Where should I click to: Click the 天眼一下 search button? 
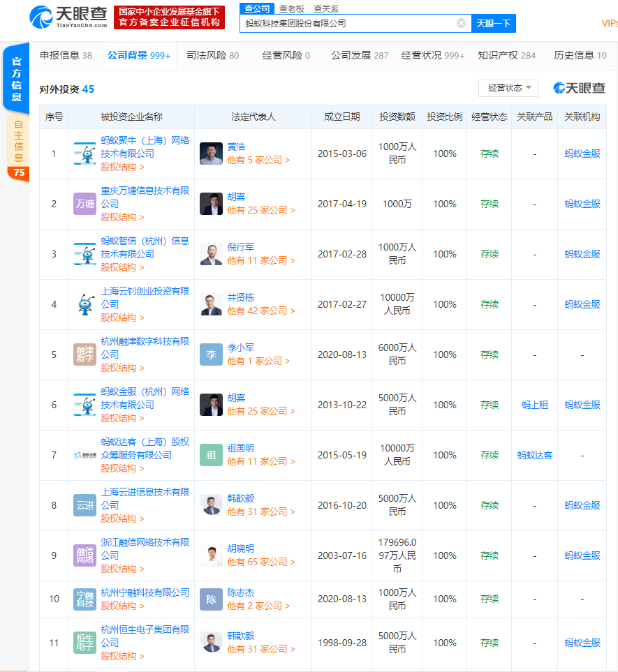(x=494, y=23)
